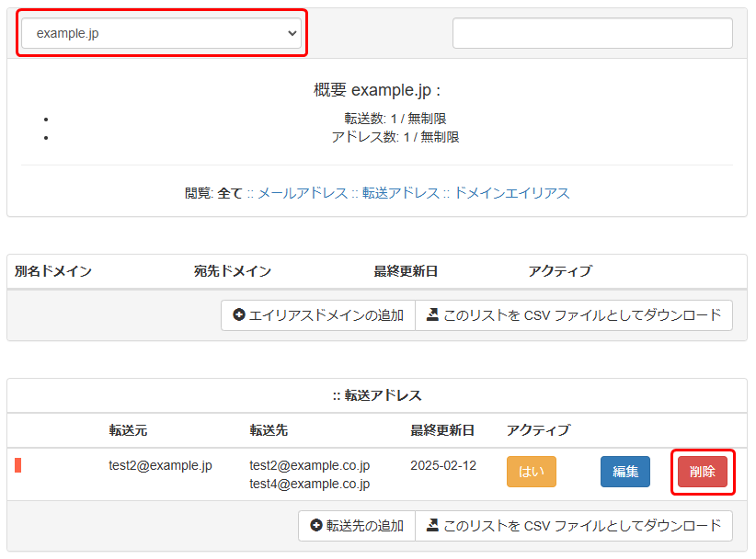The width and height of the screenshot is (756, 559).
Task: Click the download icon in the alias domain CSV button
Action: coord(432,314)
